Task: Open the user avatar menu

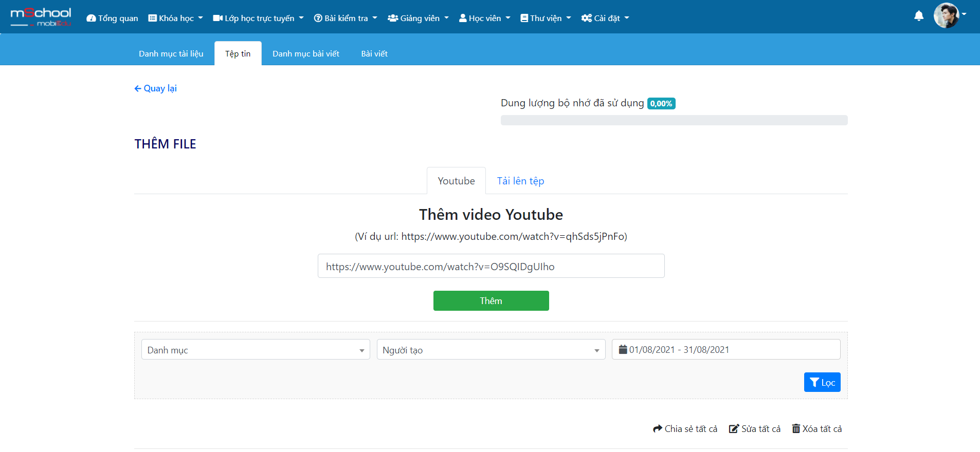Action: pyautogui.click(x=950, y=15)
